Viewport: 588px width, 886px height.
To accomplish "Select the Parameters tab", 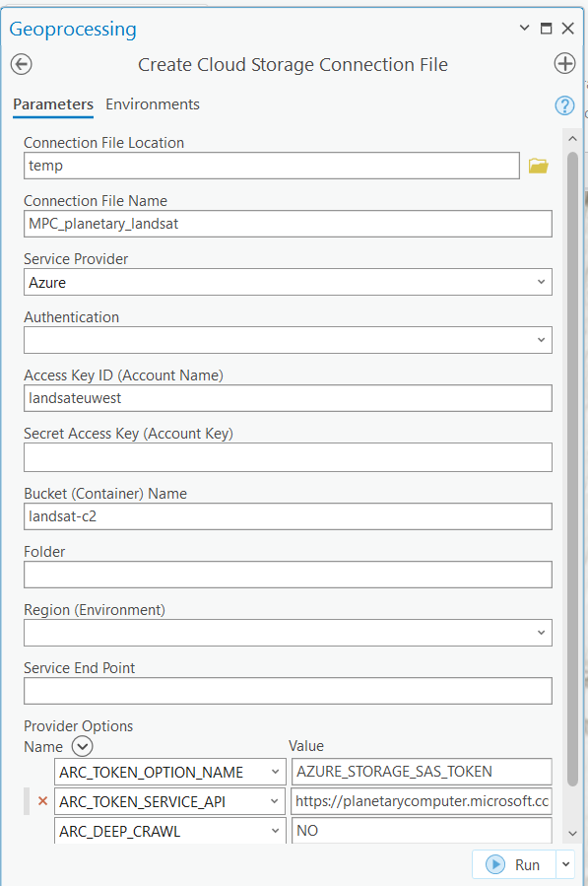I will (52, 103).
